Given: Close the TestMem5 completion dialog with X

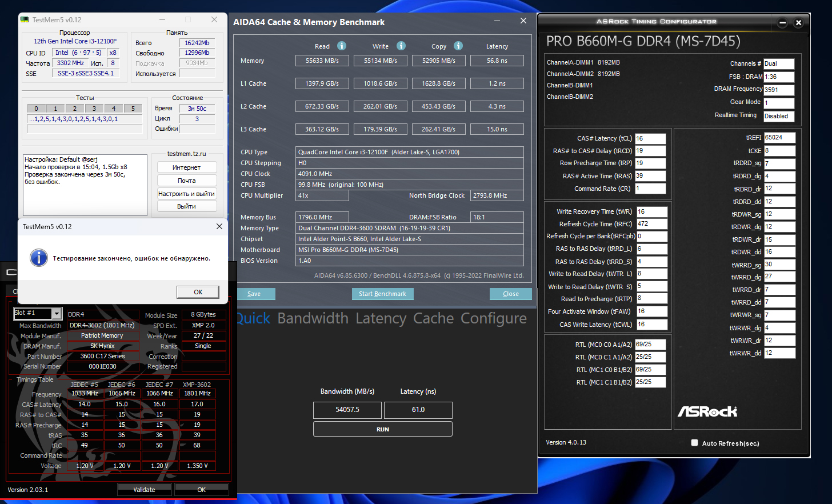Looking at the screenshot, I should (x=219, y=226).
